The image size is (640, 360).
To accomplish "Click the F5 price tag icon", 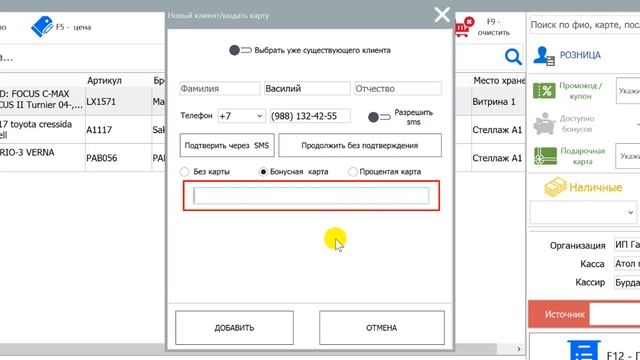I will pos(42,27).
